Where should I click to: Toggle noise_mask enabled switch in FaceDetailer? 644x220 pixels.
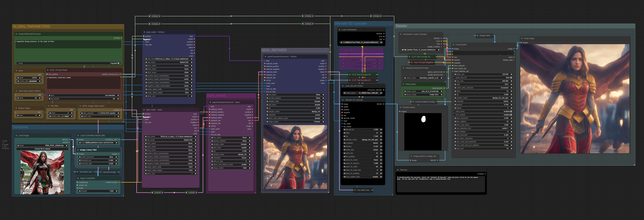pyautogui.click(x=511, y=111)
